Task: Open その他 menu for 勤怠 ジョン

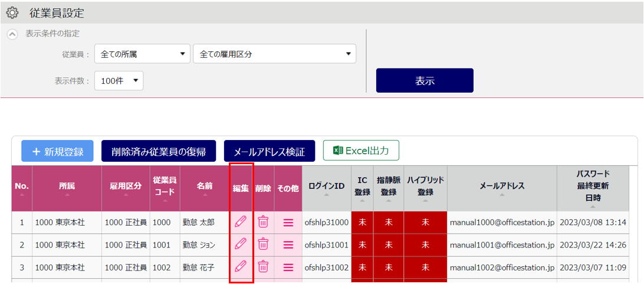Action: point(288,244)
